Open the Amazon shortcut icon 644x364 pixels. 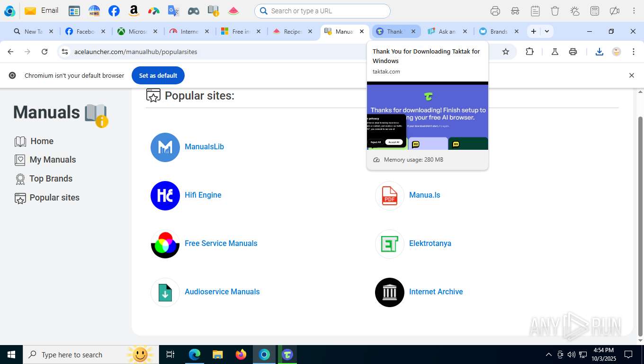(x=134, y=10)
